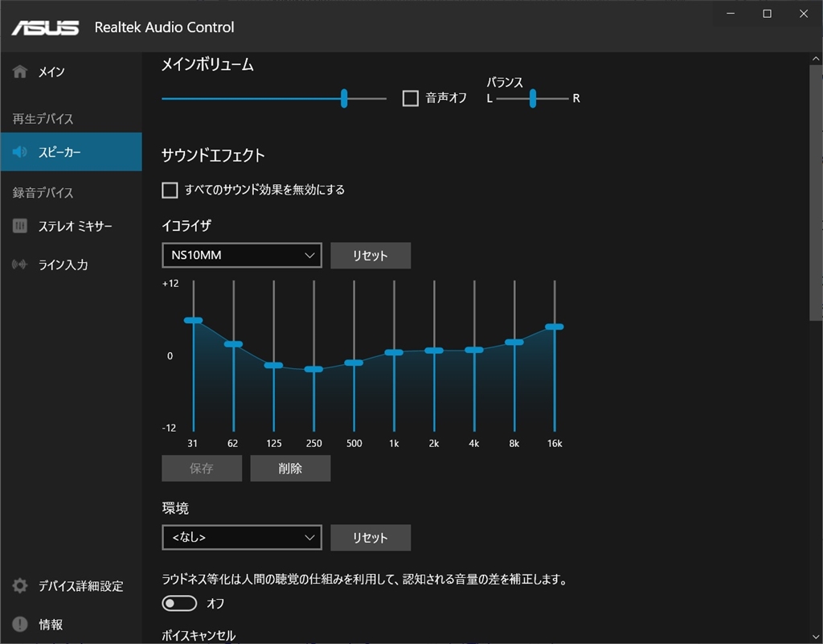Open デバイス詳細設定 page
Screen dimensions: 823x644
click(x=71, y=585)
